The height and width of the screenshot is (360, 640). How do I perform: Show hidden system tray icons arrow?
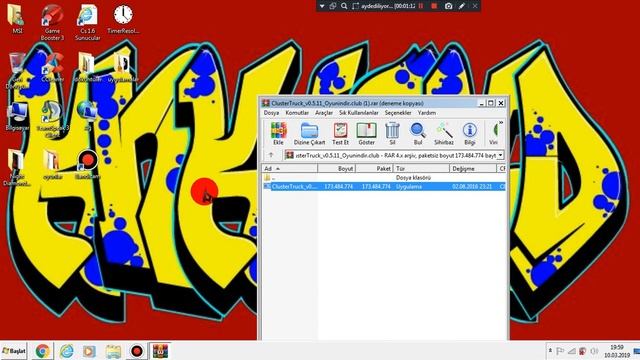[550, 351]
